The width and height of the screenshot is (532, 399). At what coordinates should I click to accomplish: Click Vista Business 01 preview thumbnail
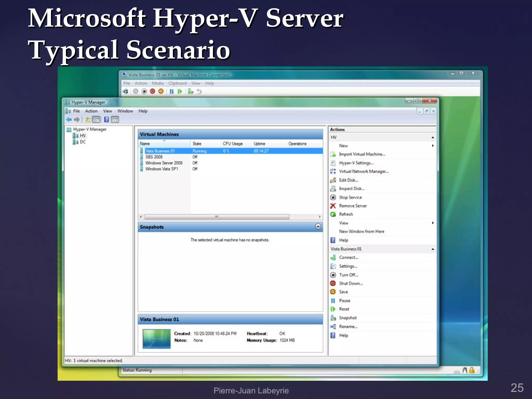point(157,339)
